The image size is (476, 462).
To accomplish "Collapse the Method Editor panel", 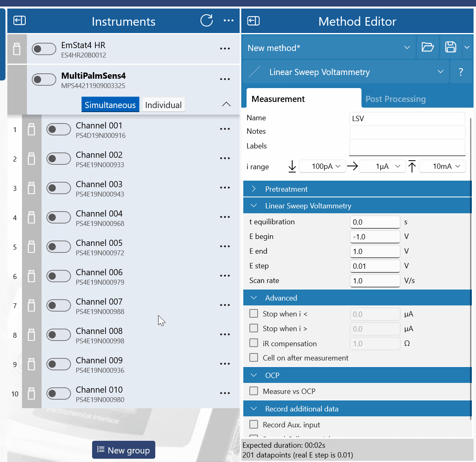I will coord(253,21).
